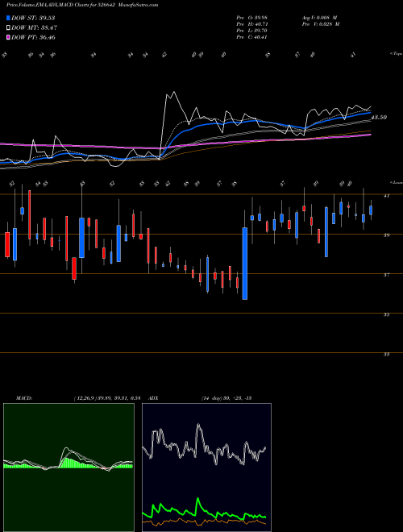The width and height of the screenshot is (403, 532).
Task: Click the blue DOW ST legend swatch
Action: [8, 18]
